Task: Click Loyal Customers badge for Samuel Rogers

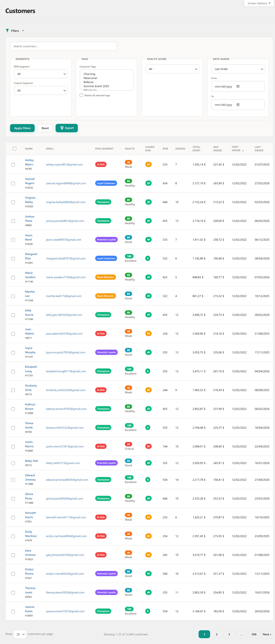Action: [106, 183]
